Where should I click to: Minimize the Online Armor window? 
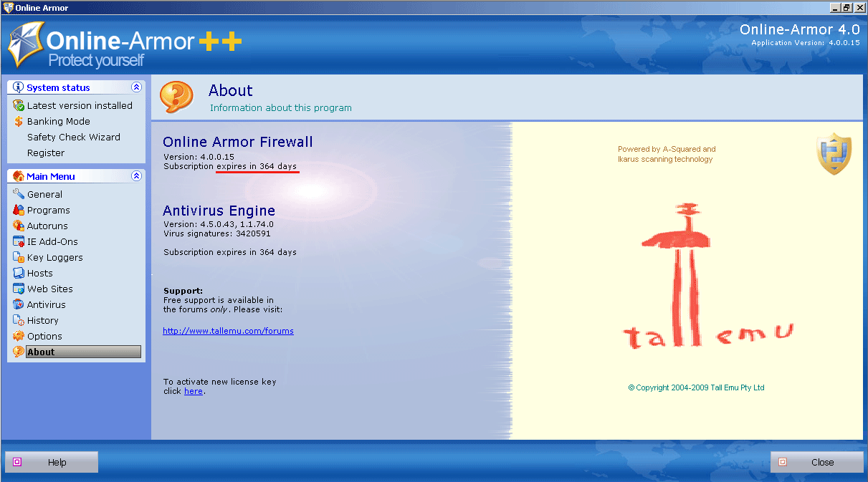[835, 7]
